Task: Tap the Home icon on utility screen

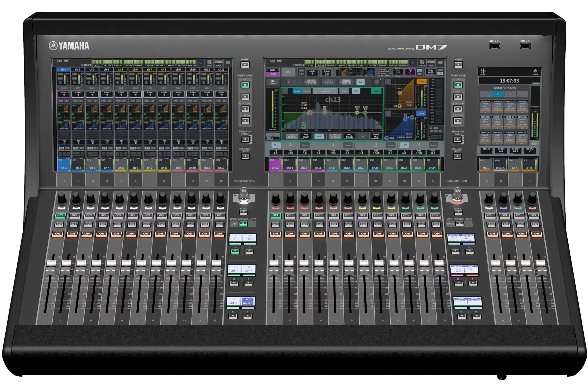Action: point(535,72)
